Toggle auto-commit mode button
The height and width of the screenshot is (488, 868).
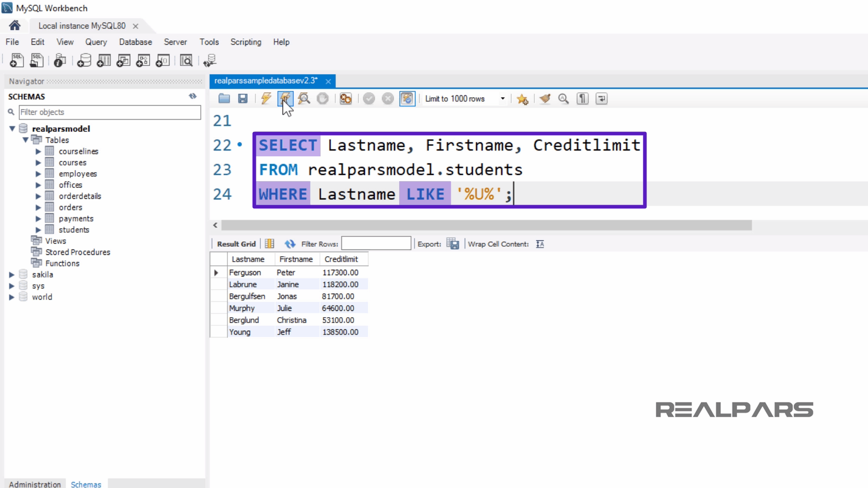(407, 99)
